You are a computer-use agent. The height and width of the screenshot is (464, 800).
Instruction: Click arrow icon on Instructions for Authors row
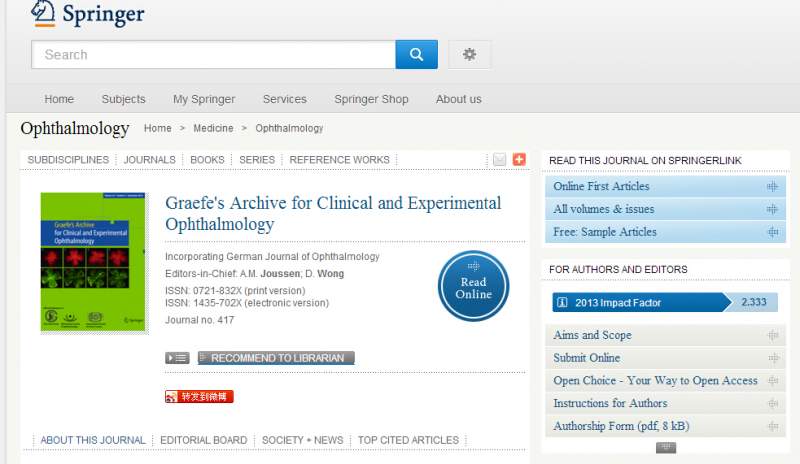coord(773,404)
